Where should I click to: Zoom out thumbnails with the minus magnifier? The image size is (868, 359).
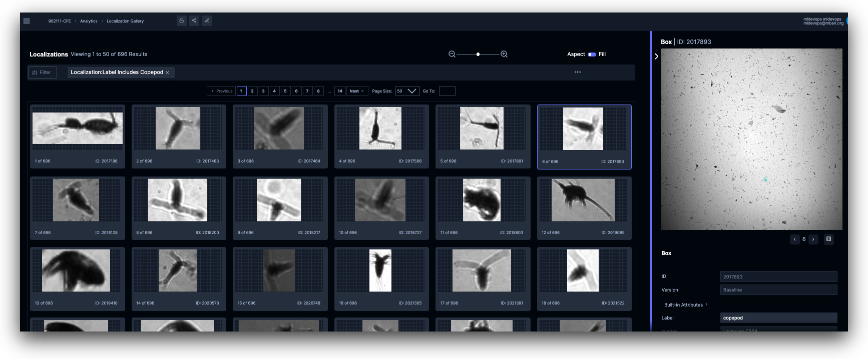(452, 54)
